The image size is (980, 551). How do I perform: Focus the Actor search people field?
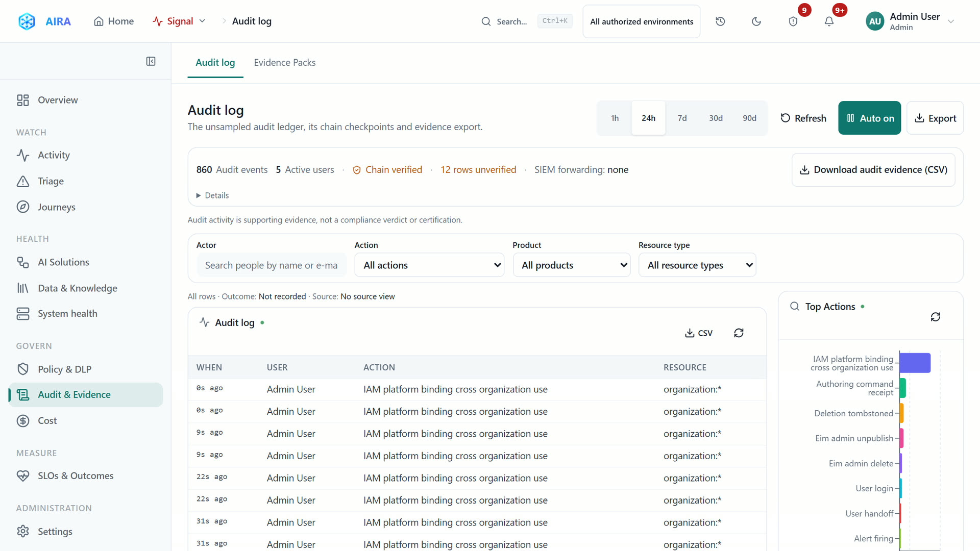272,265
